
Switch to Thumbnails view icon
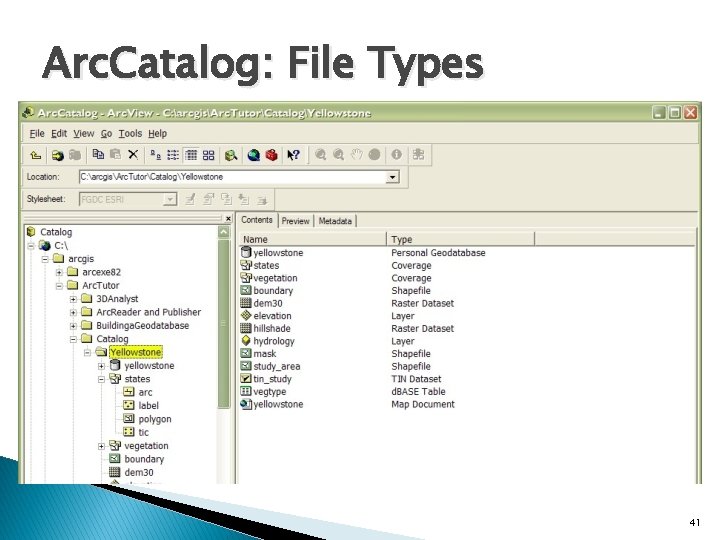click(x=208, y=155)
